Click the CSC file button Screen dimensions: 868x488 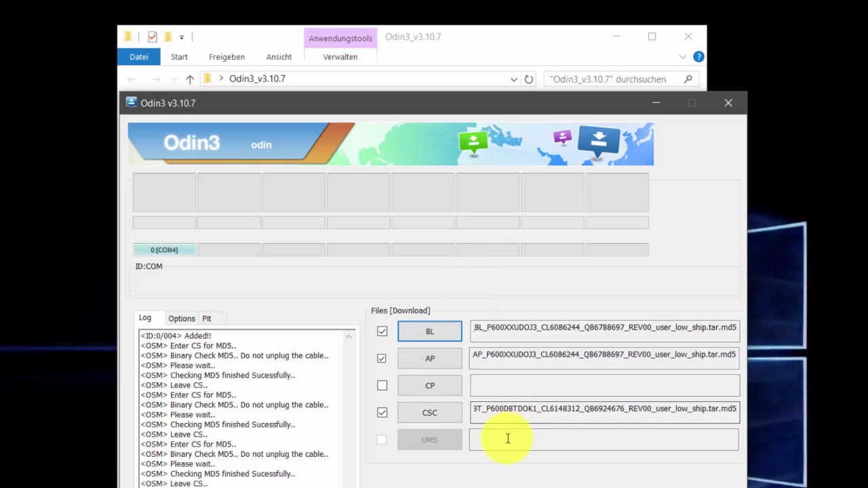tap(430, 412)
